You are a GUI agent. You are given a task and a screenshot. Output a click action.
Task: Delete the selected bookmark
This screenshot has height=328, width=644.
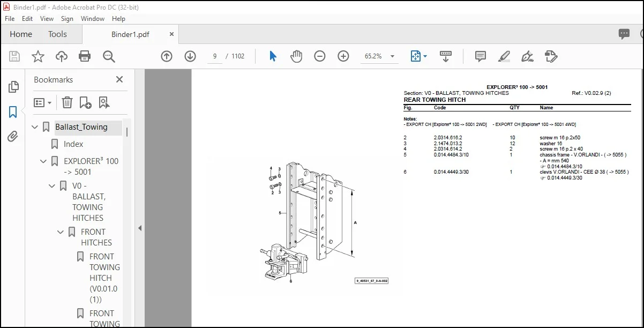(x=67, y=102)
